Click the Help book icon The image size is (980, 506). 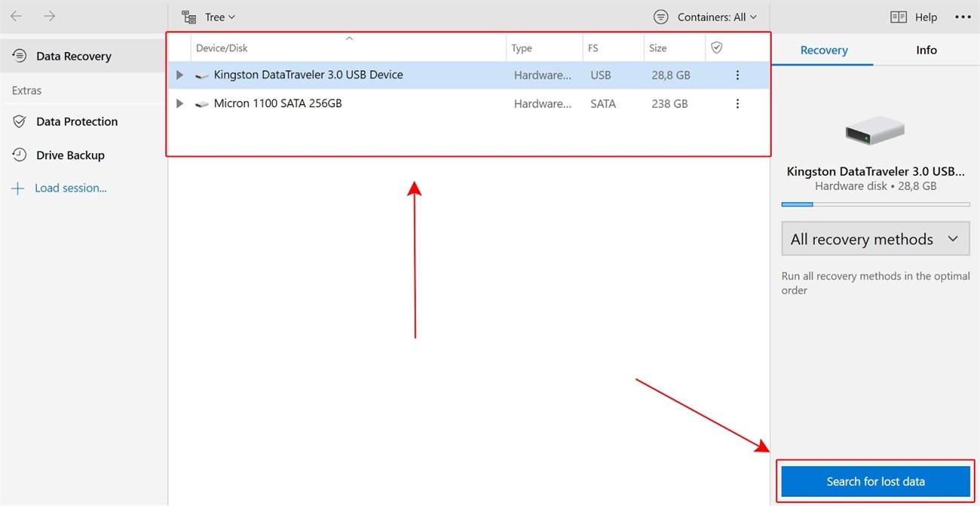coord(898,17)
